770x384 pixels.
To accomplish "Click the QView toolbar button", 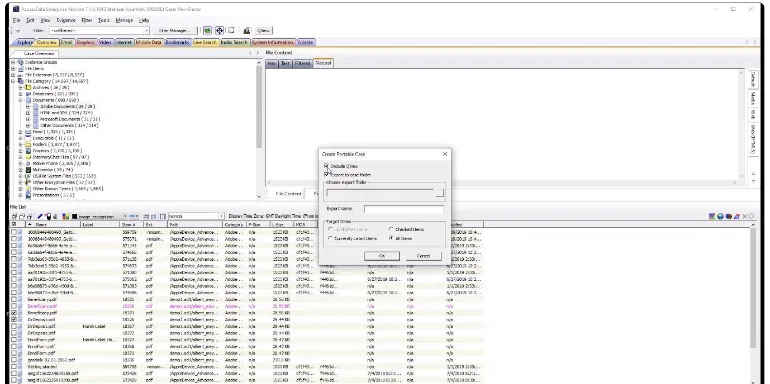I will pos(263,30).
